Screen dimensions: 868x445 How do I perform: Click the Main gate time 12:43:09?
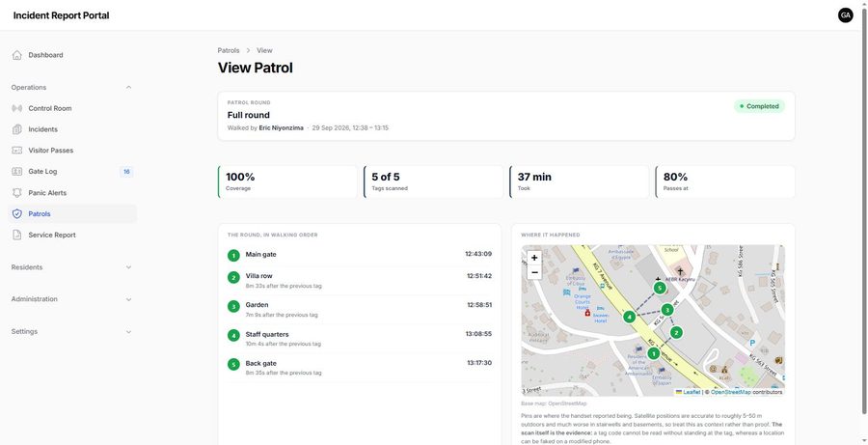(478, 254)
